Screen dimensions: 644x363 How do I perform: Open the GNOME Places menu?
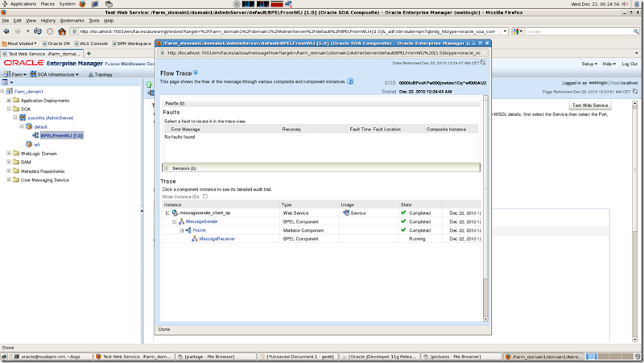coord(47,4)
